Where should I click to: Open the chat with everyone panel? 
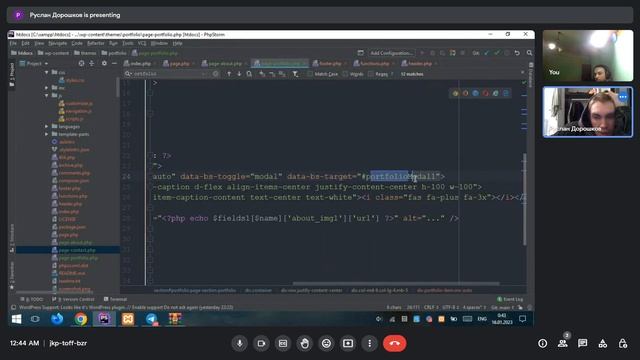coord(582,343)
